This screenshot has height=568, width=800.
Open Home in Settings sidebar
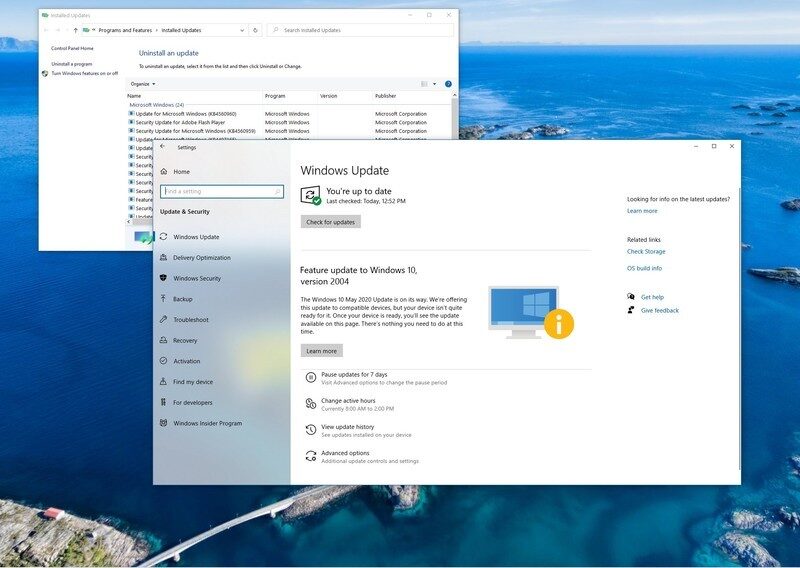point(181,172)
